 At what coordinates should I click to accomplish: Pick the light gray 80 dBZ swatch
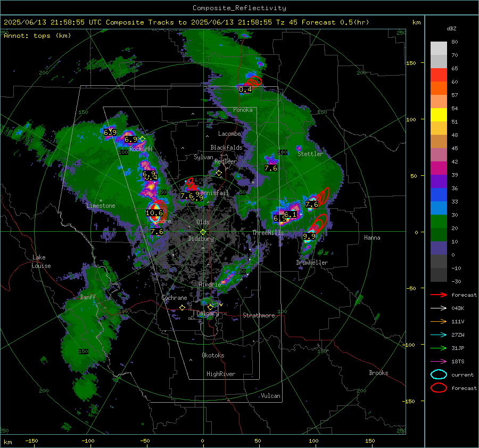[439, 48]
